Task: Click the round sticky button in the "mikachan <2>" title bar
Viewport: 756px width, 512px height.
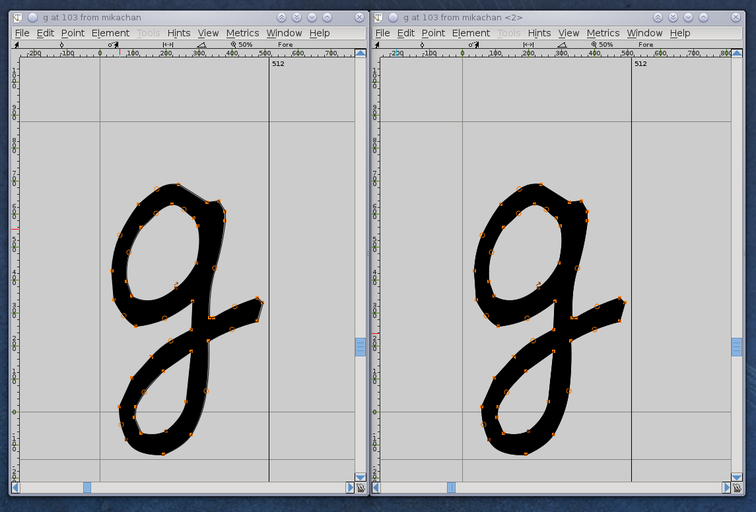Action: coord(392,17)
